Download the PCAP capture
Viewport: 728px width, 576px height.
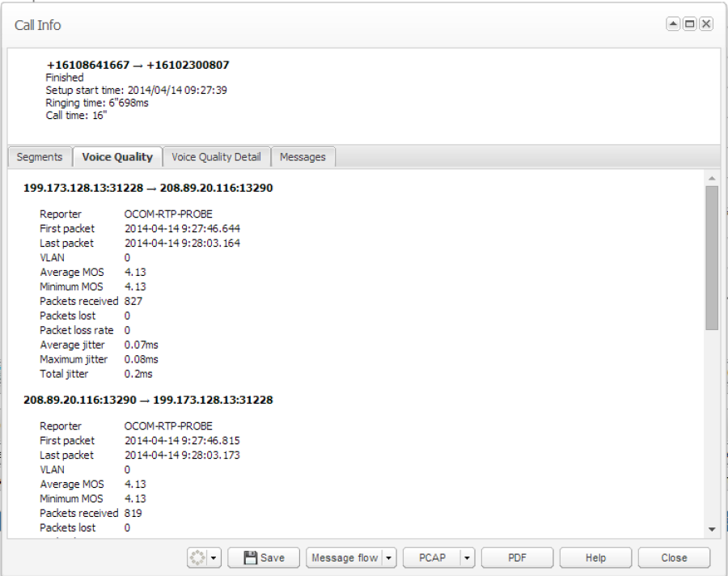tap(432, 557)
